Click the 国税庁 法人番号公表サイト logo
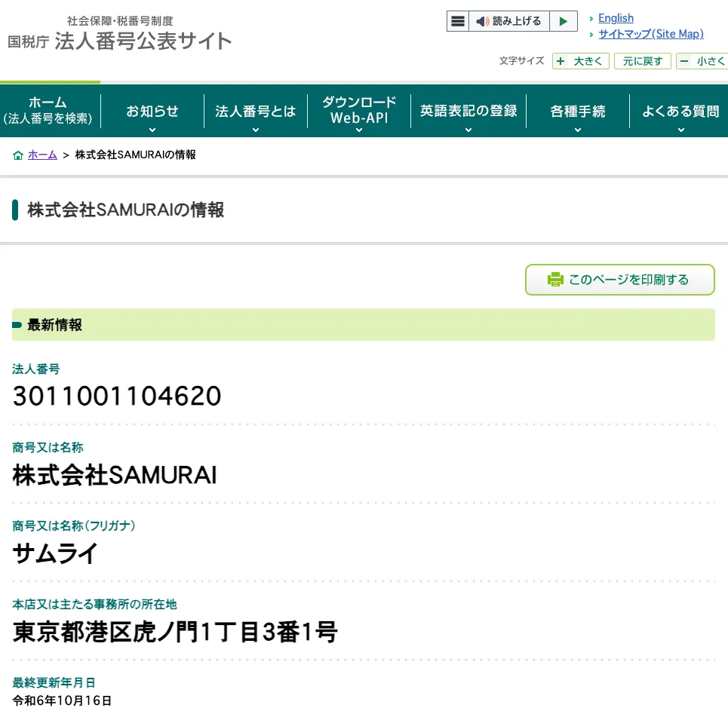 pyautogui.click(x=120, y=33)
